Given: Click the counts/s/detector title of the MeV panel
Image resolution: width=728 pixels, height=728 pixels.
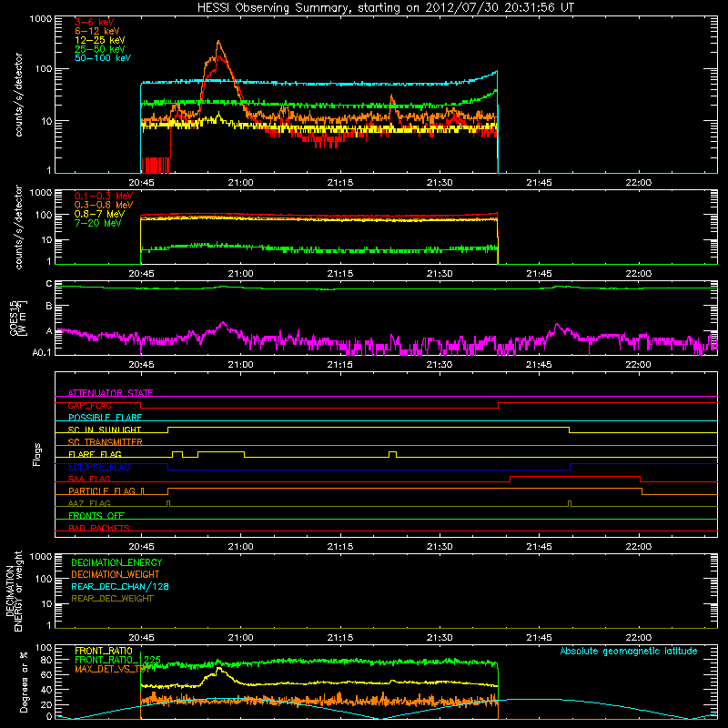Looking at the screenshot, I should [x=18, y=227].
